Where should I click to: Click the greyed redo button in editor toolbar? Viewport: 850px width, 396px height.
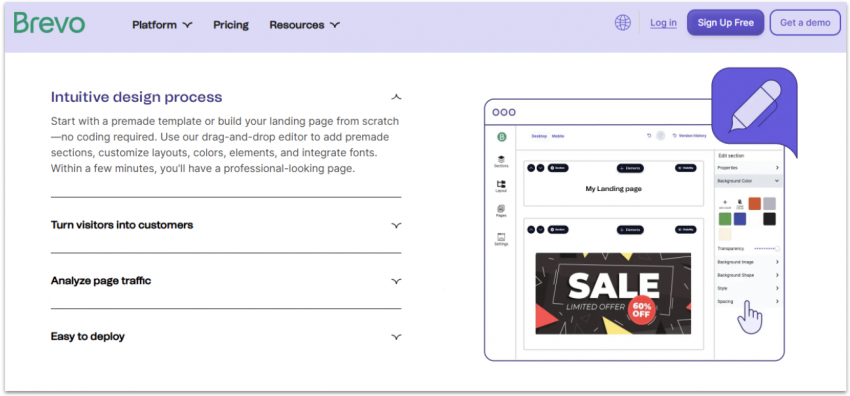coord(660,135)
